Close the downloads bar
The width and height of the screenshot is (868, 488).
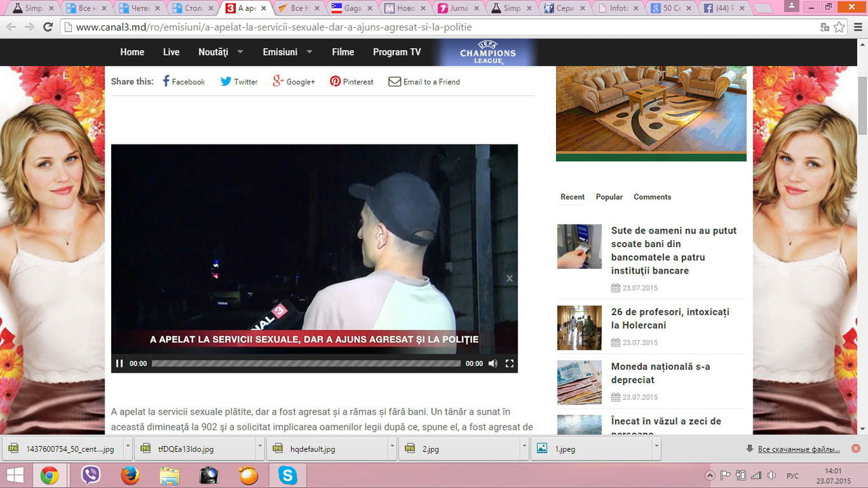(856, 449)
